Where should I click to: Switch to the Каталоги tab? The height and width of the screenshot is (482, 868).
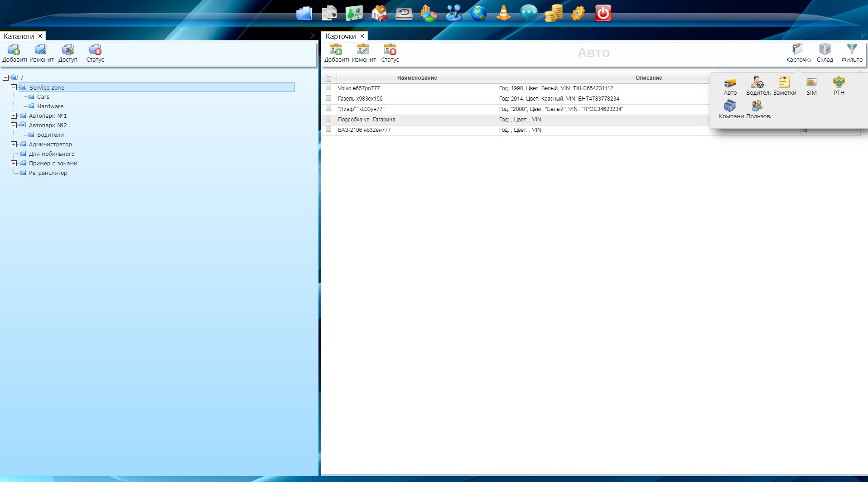click(x=19, y=36)
